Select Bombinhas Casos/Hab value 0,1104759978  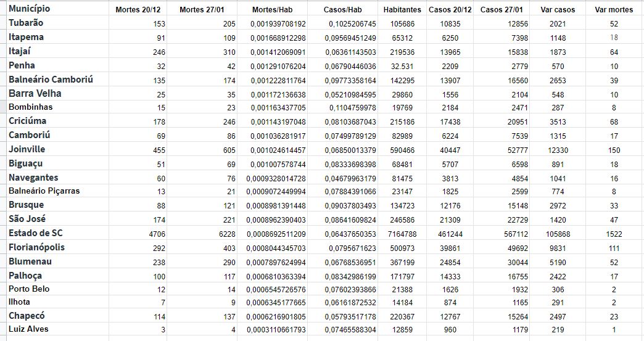(x=352, y=108)
